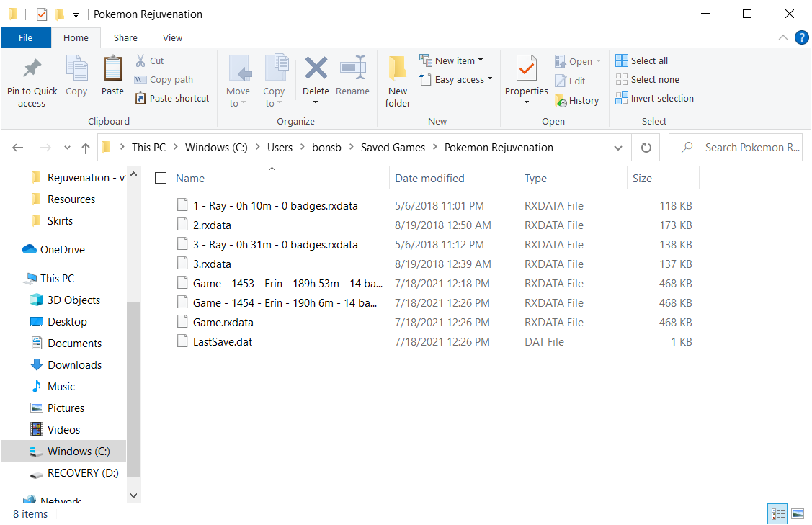Navigate to This PC in breadcrumb

[148, 148]
